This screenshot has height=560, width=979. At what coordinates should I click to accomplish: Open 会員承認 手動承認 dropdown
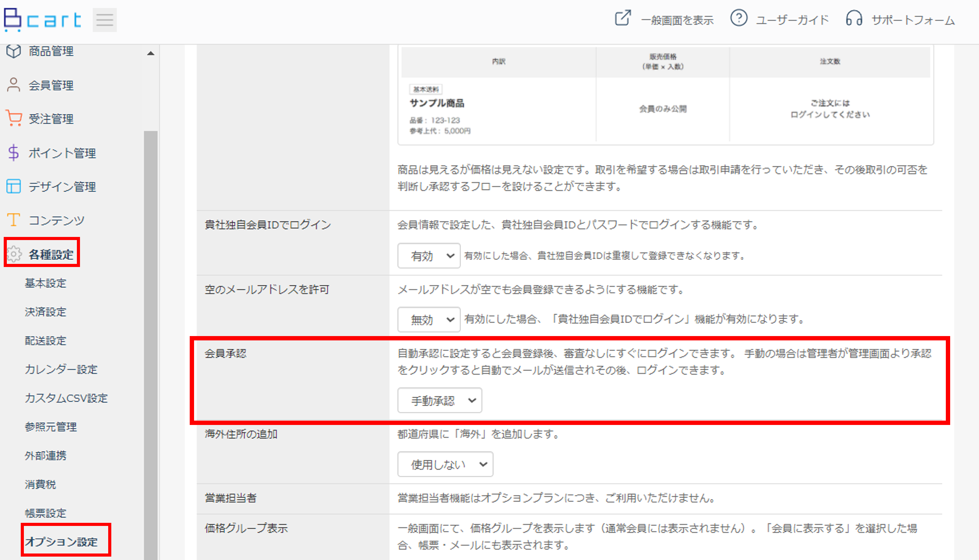[440, 400]
